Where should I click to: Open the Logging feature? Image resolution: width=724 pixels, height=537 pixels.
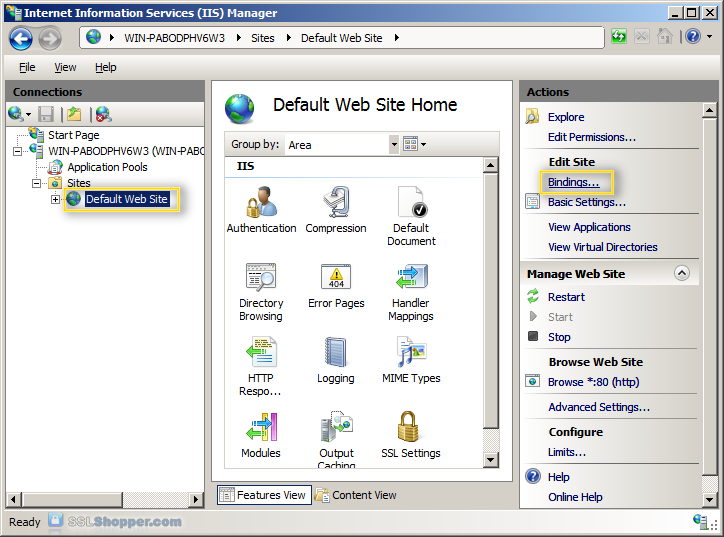pyautogui.click(x=336, y=360)
